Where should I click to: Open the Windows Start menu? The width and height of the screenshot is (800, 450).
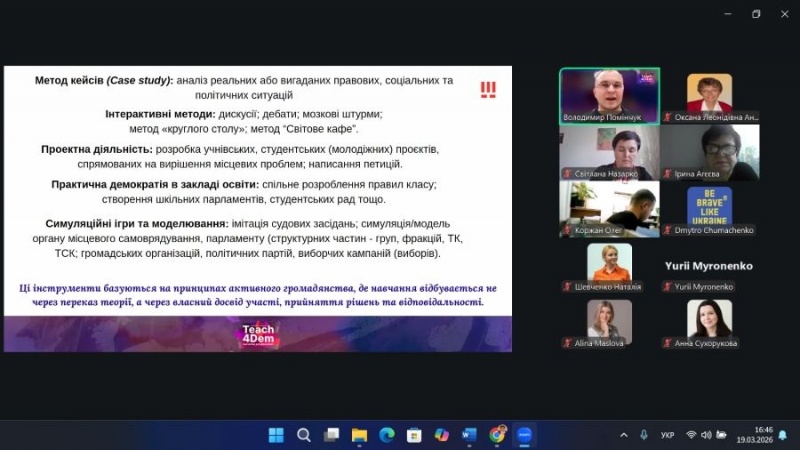point(276,435)
